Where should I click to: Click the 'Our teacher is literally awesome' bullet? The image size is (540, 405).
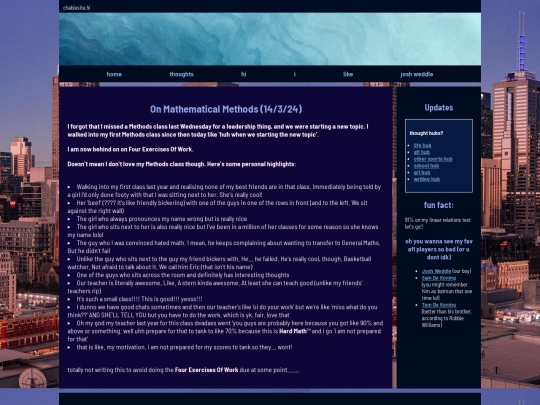point(215,287)
